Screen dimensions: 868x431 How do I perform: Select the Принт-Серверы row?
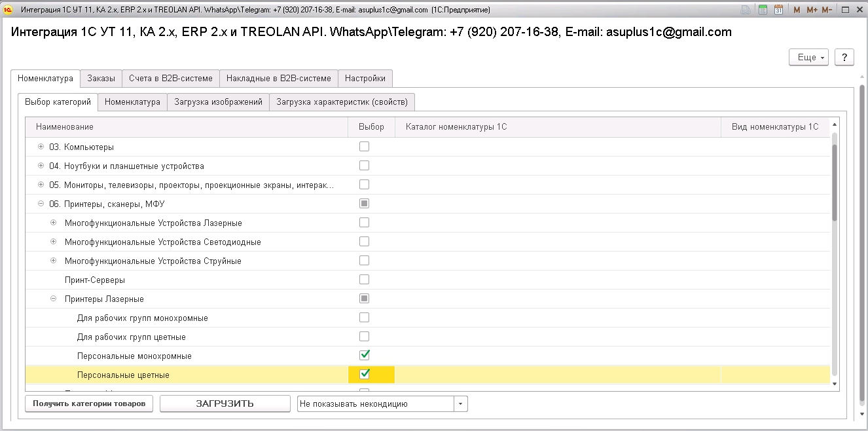tap(427, 280)
